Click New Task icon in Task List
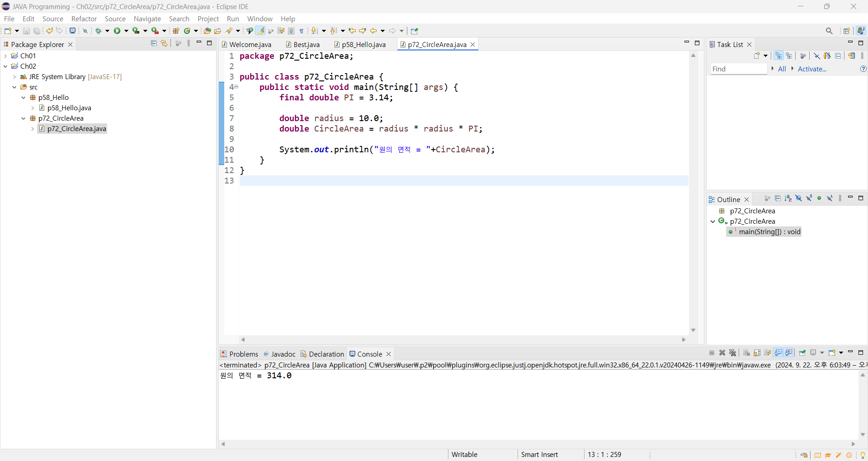The width and height of the screenshot is (868, 461). [x=757, y=56]
